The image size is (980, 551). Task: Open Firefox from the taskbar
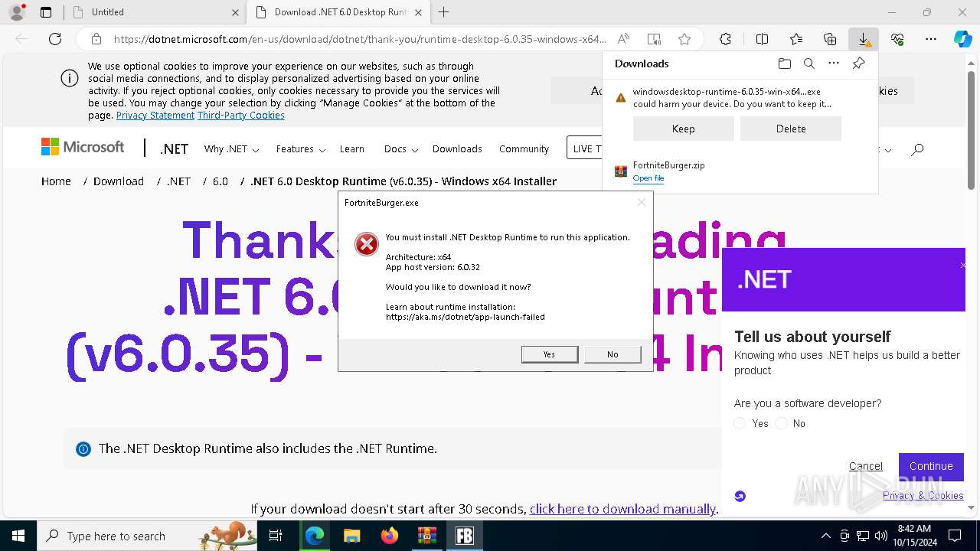(x=389, y=536)
